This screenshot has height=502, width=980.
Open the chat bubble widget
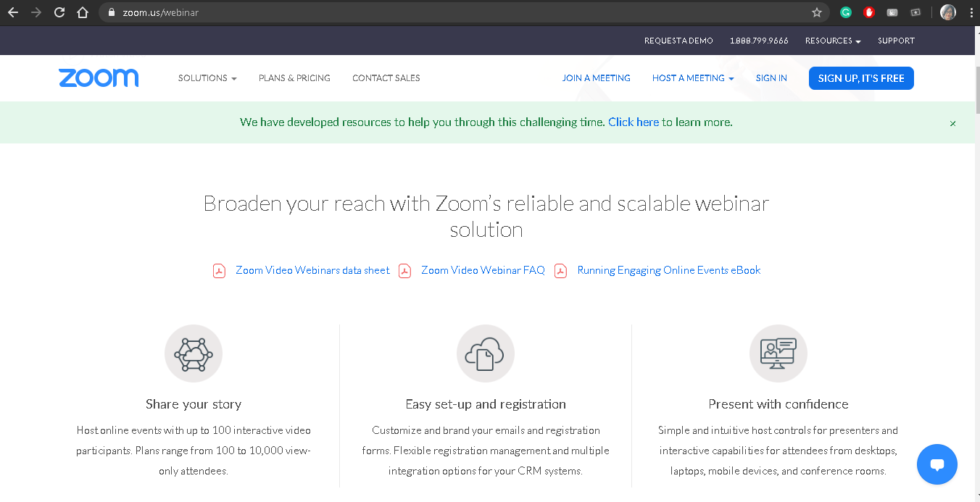[937, 464]
